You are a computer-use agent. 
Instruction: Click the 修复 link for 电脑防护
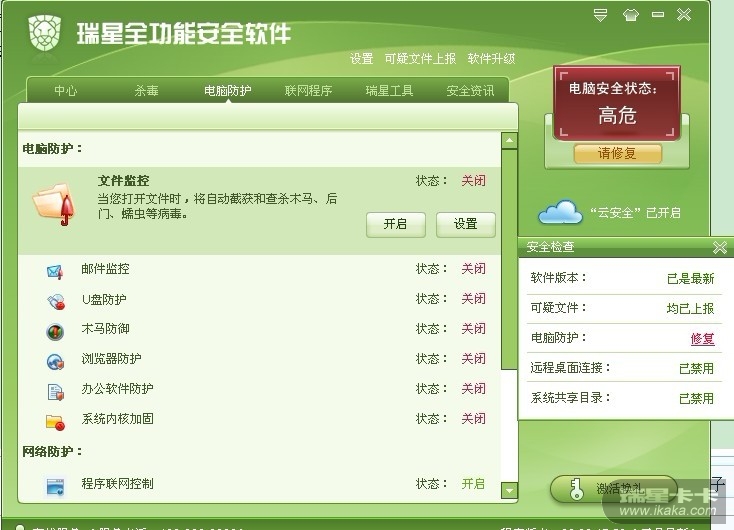(x=702, y=339)
